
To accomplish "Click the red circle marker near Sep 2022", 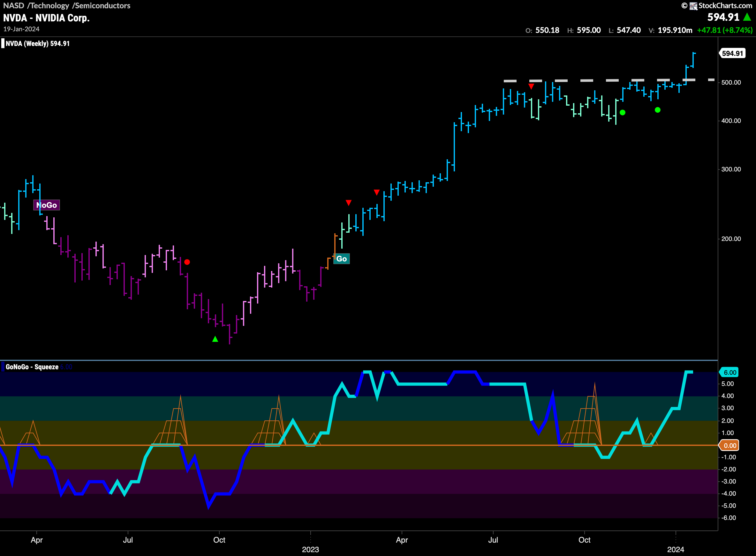I will pyautogui.click(x=187, y=262).
